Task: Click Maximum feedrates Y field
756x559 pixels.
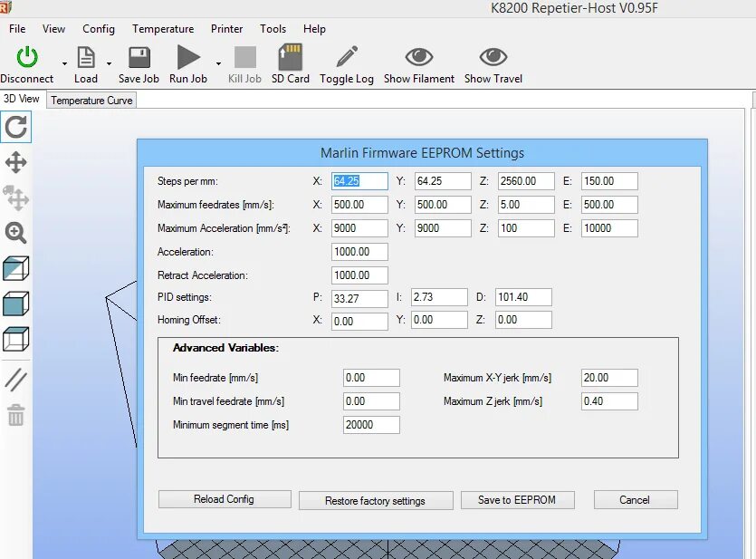Action: tap(443, 205)
